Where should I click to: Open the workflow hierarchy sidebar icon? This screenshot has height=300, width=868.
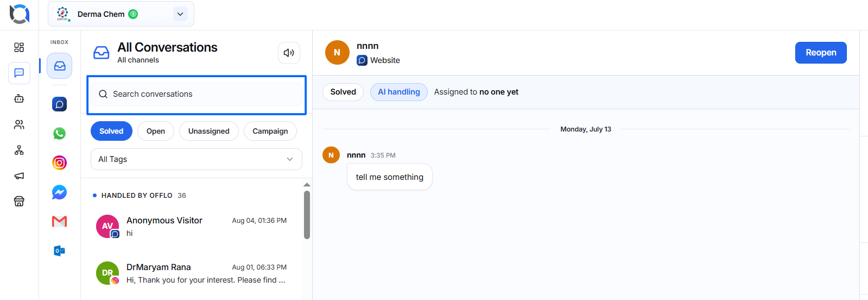(x=19, y=150)
